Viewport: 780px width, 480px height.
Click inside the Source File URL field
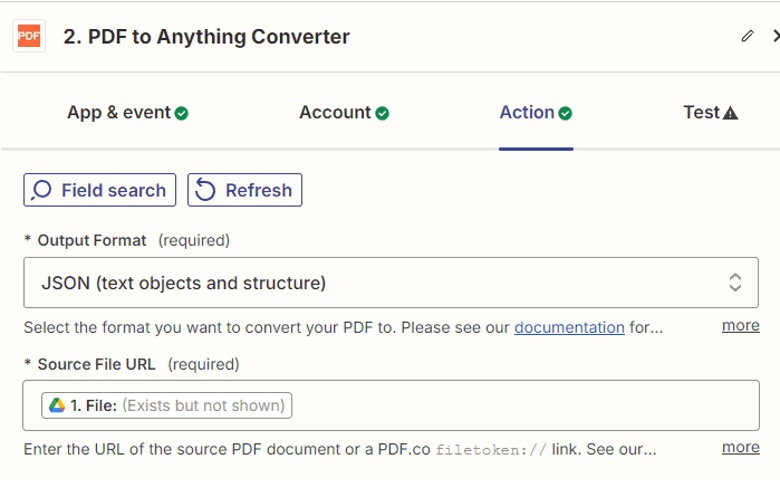click(520, 405)
